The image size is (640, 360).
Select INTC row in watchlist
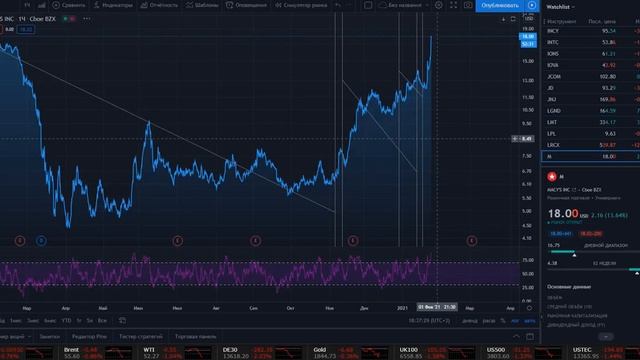pyautogui.click(x=591, y=42)
